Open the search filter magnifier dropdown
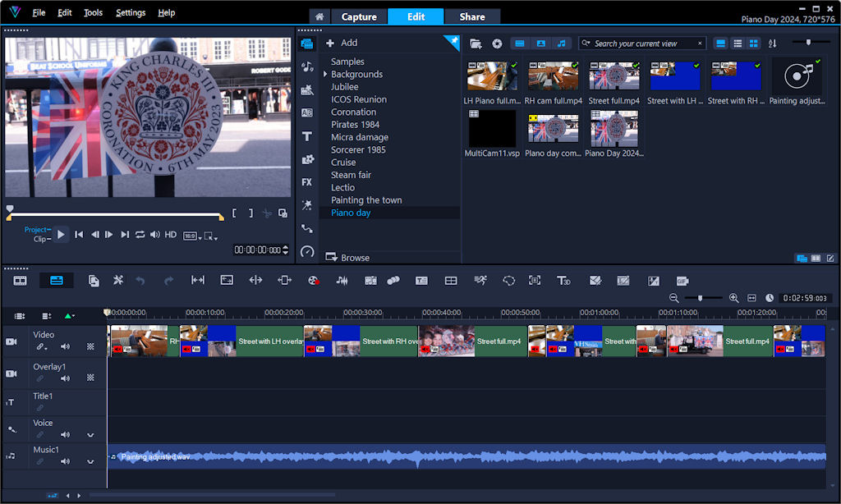The width and height of the screenshot is (841, 504). tap(586, 44)
